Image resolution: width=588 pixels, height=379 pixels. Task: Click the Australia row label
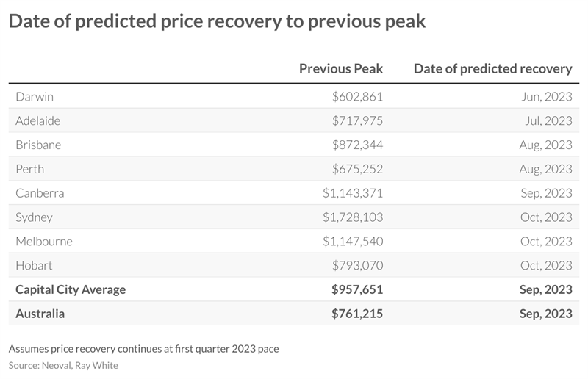point(40,314)
